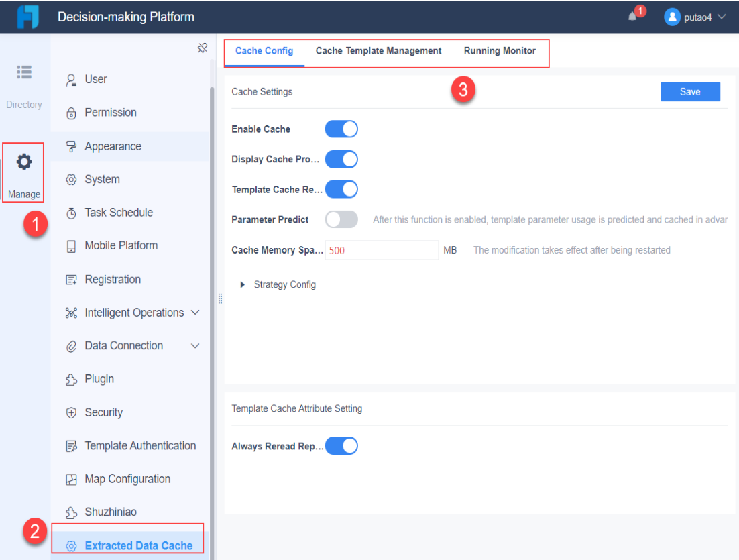Enable the Parameter Predict toggle
The width and height of the screenshot is (739, 560).
coord(341,219)
